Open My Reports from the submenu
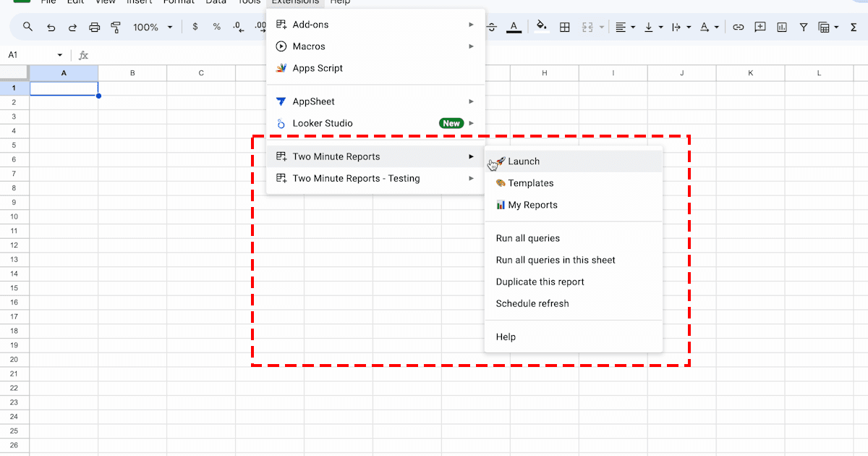Image resolution: width=868 pixels, height=456 pixels. point(574,205)
